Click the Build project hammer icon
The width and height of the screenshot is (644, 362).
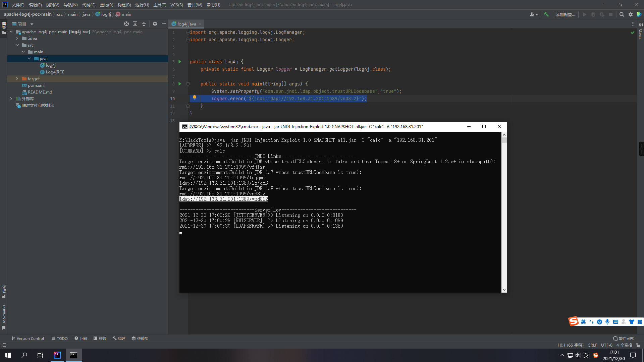pos(546,14)
